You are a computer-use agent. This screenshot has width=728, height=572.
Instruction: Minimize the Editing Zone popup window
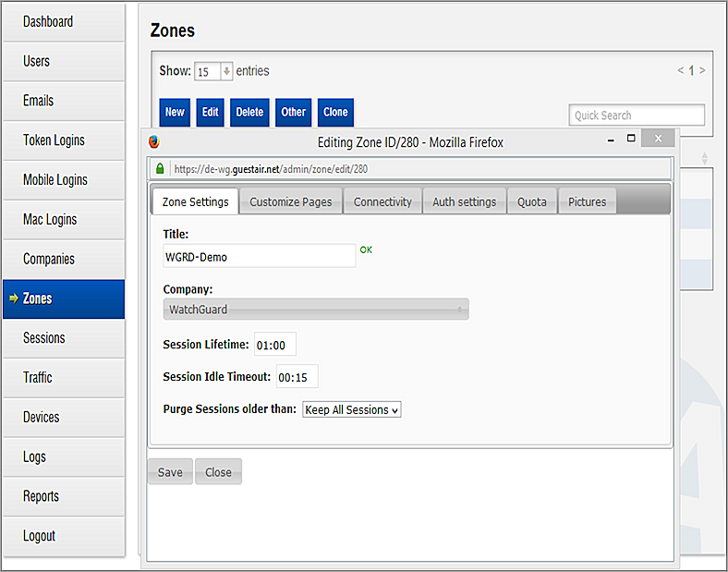611,141
